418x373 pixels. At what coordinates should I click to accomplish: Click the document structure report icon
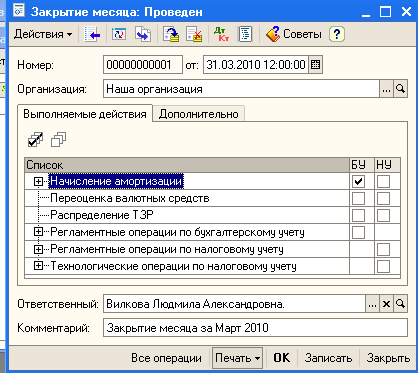click(x=246, y=34)
